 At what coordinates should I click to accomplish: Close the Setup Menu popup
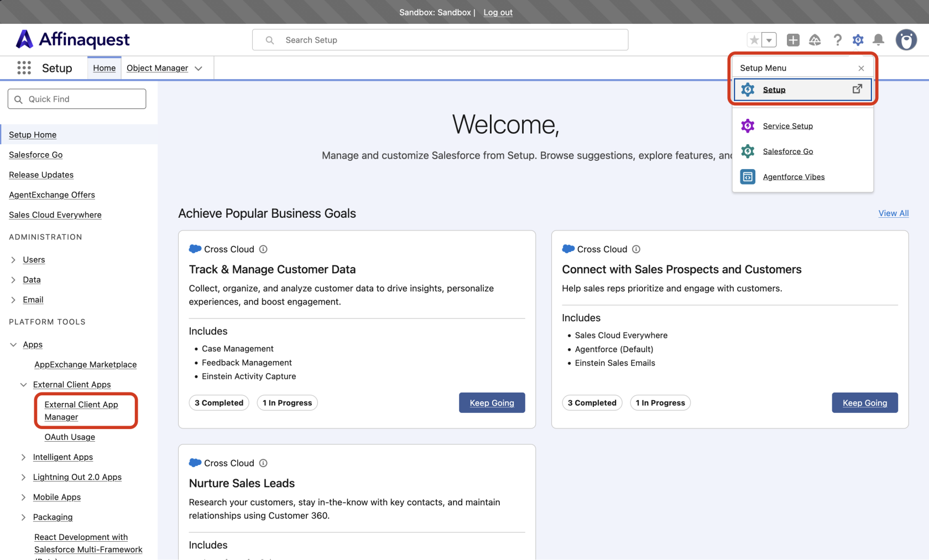click(861, 68)
